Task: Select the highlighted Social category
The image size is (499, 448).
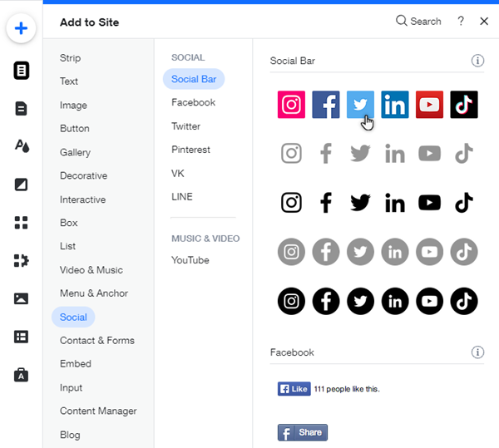Action: 73,317
